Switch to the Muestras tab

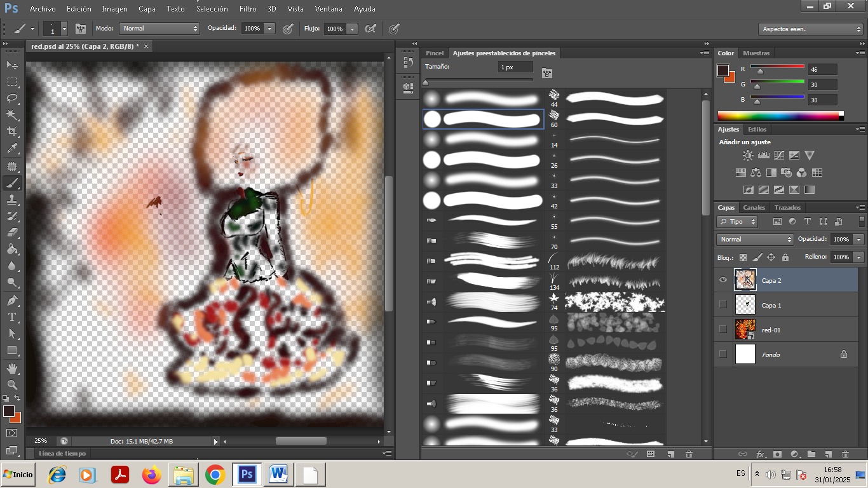pyautogui.click(x=756, y=53)
